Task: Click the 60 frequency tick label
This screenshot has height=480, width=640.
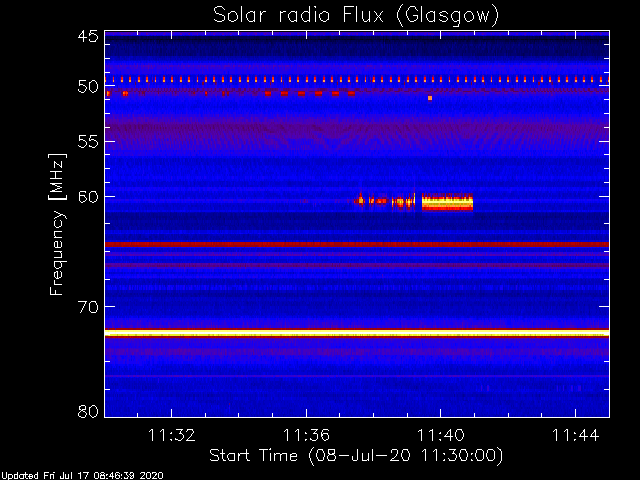Action: point(88,197)
